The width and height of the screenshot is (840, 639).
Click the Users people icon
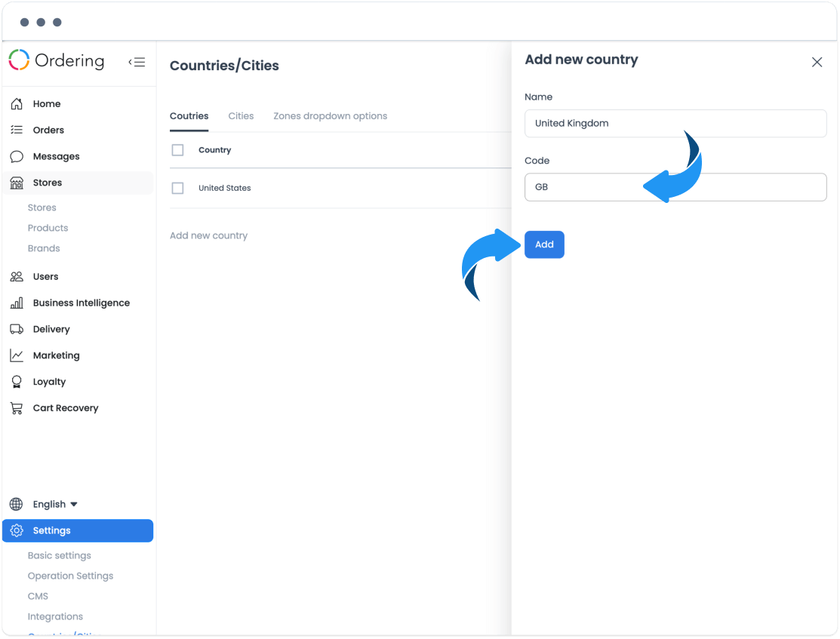17,276
